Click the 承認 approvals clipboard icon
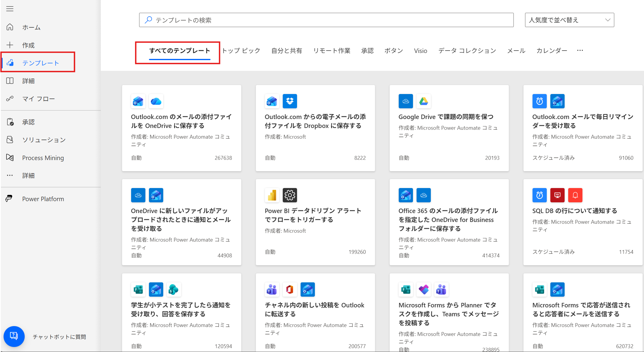The width and height of the screenshot is (644, 352). pyautogui.click(x=10, y=122)
